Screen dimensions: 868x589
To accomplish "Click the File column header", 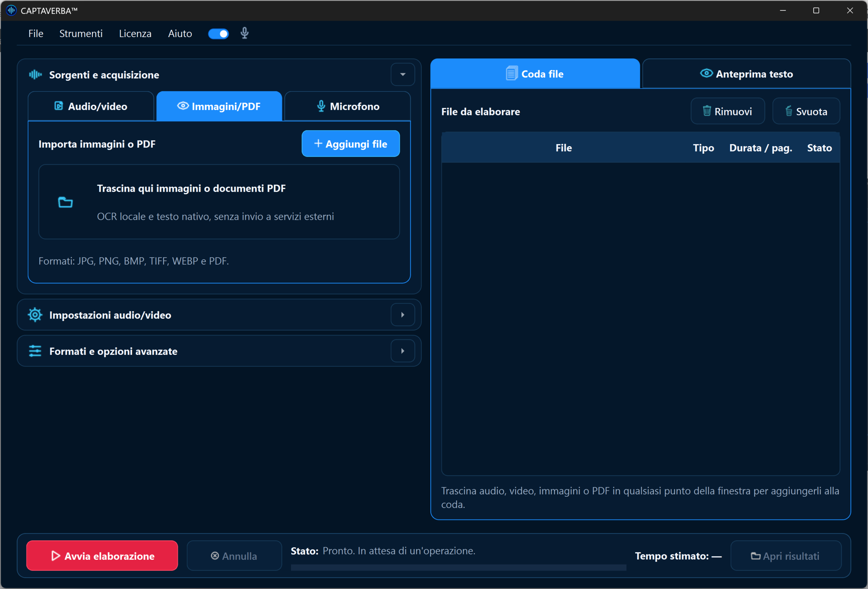I will pyautogui.click(x=563, y=148).
